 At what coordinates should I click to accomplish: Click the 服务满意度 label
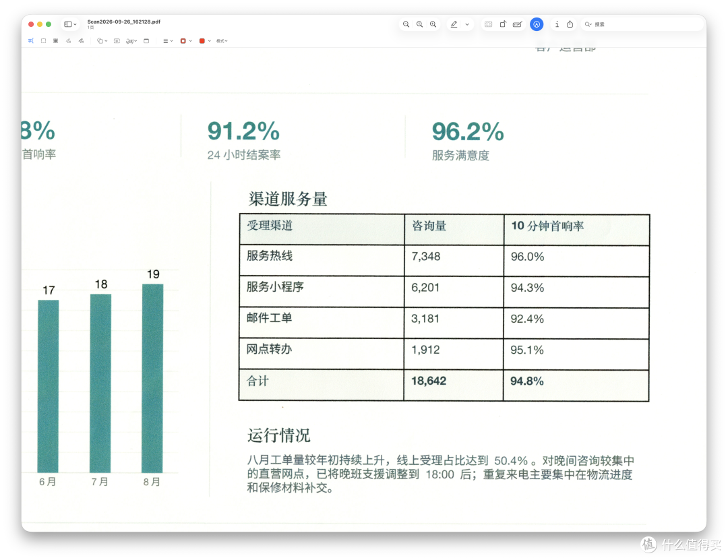(x=460, y=156)
